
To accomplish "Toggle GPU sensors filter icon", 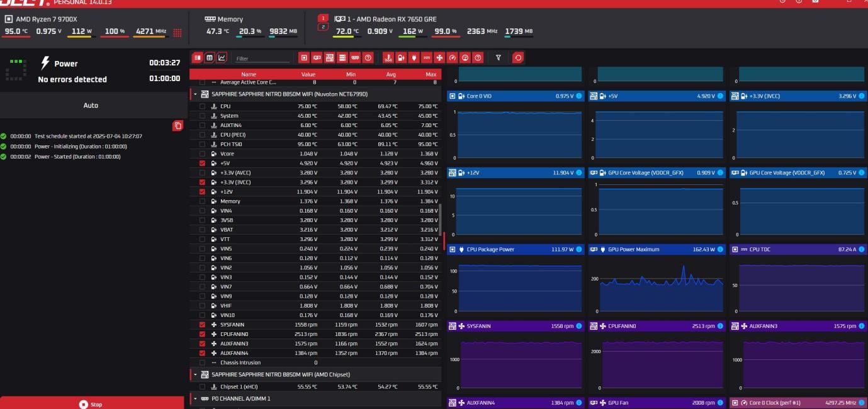I will (x=317, y=58).
